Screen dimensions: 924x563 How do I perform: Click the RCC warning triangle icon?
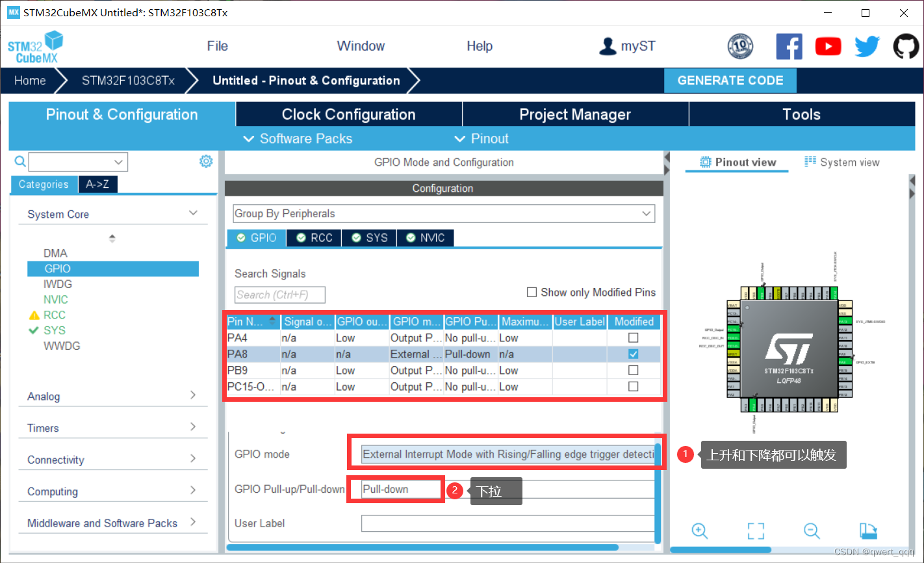(34, 315)
